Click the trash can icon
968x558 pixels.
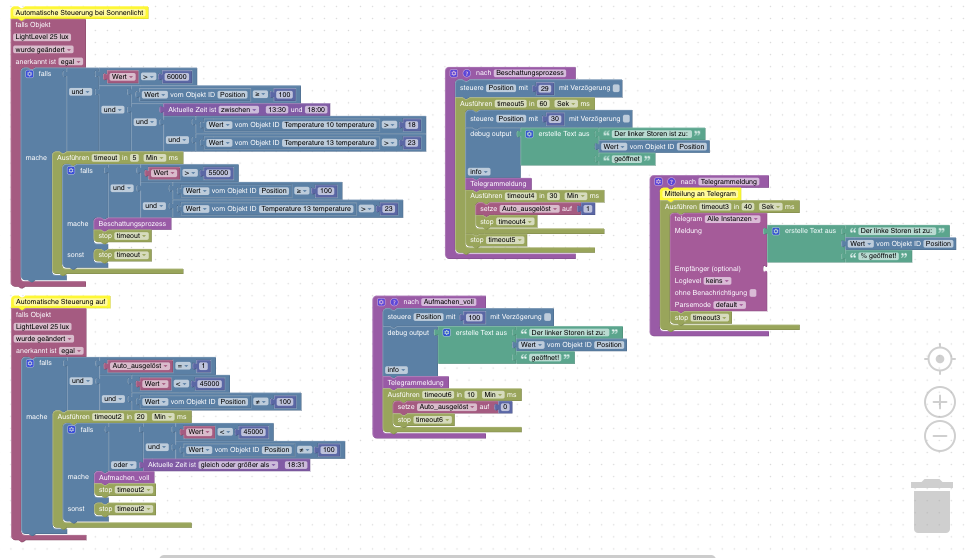(932, 506)
